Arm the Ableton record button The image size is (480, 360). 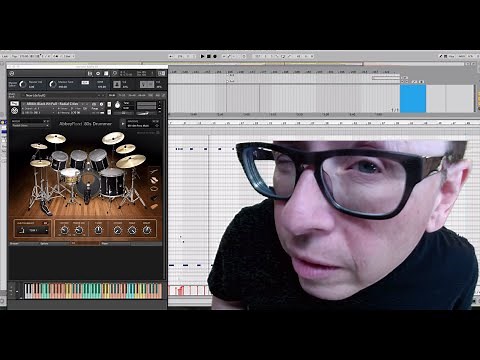pyautogui.click(x=215, y=56)
